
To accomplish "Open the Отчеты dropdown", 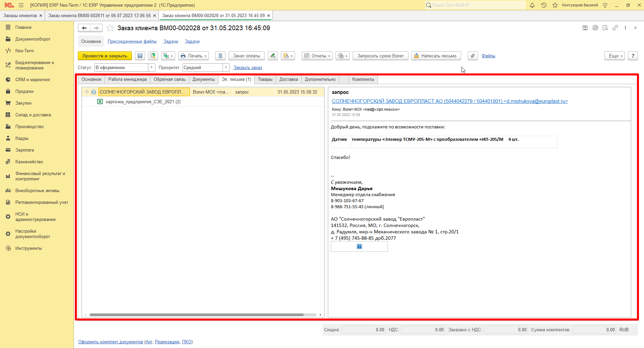I will tap(317, 56).
